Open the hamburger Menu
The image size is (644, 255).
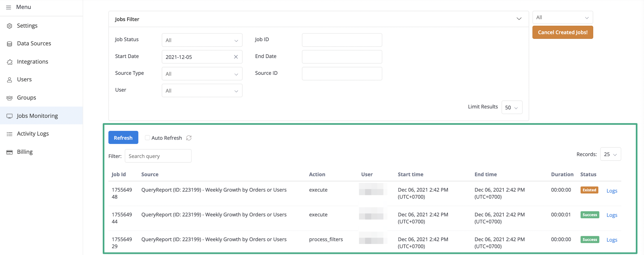tap(8, 7)
